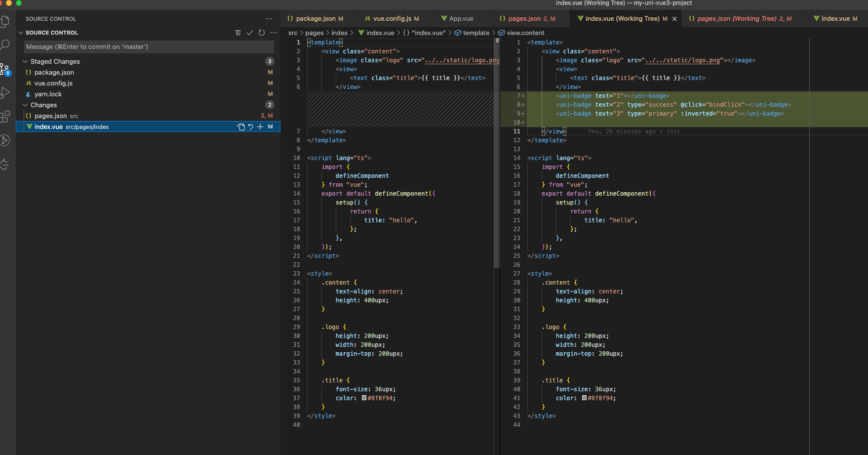Collapse the SOURCE CONTROL panel header
The width and height of the screenshot is (868, 455).
[21, 33]
